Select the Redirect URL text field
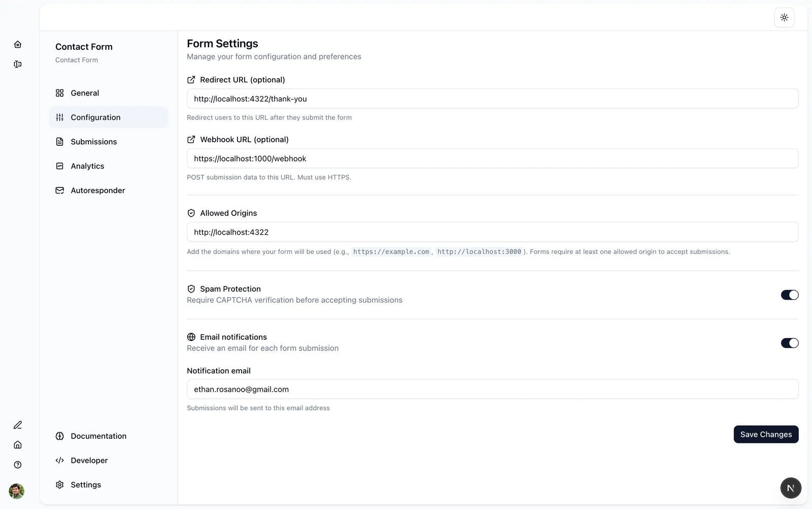 point(492,99)
